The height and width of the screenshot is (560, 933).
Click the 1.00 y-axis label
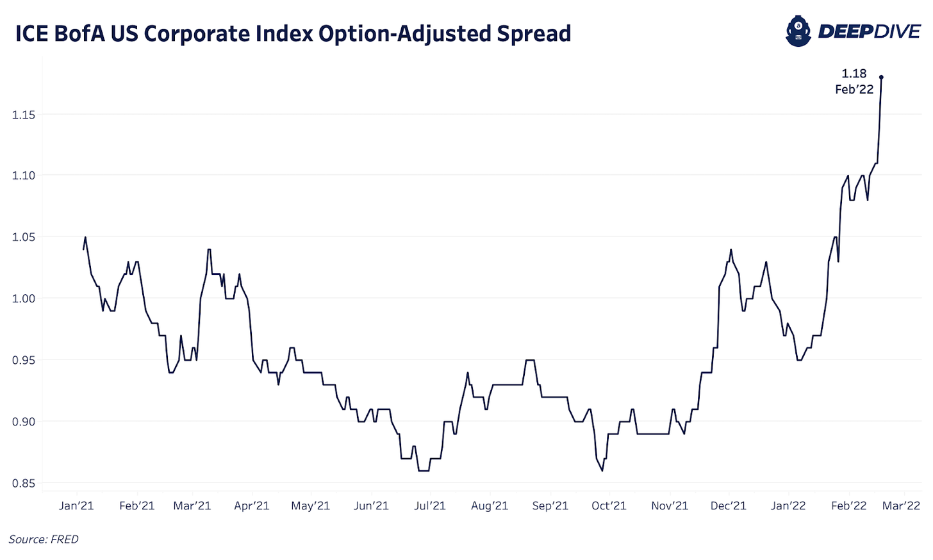pyautogui.click(x=23, y=299)
